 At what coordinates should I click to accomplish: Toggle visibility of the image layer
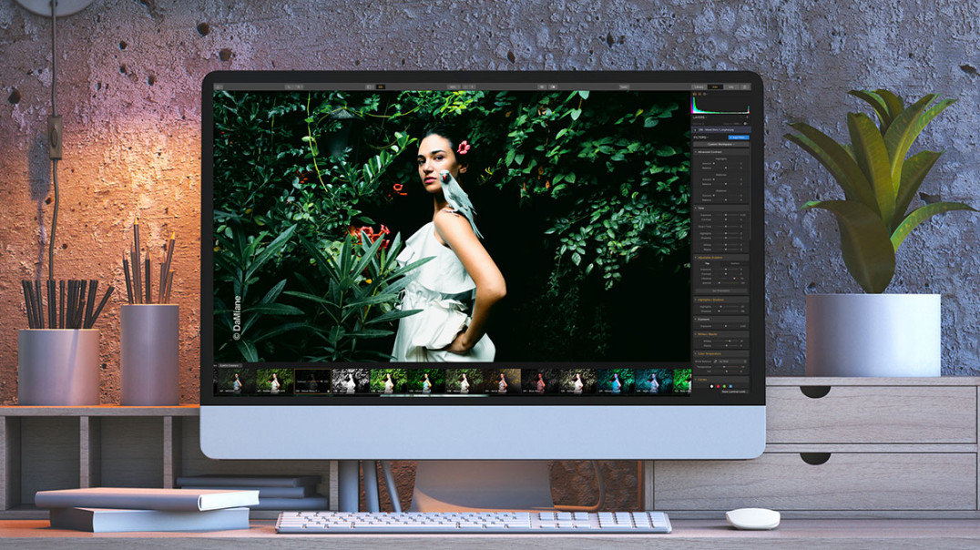(x=695, y=129)
